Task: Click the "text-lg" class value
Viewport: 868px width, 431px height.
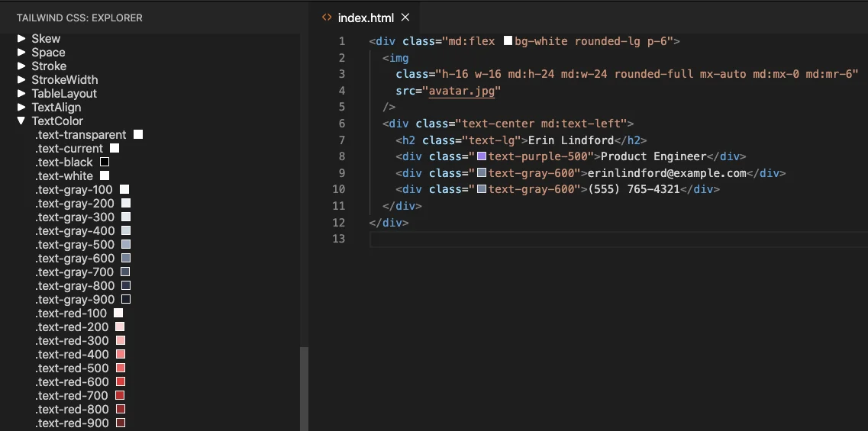Action: [492, 140]
